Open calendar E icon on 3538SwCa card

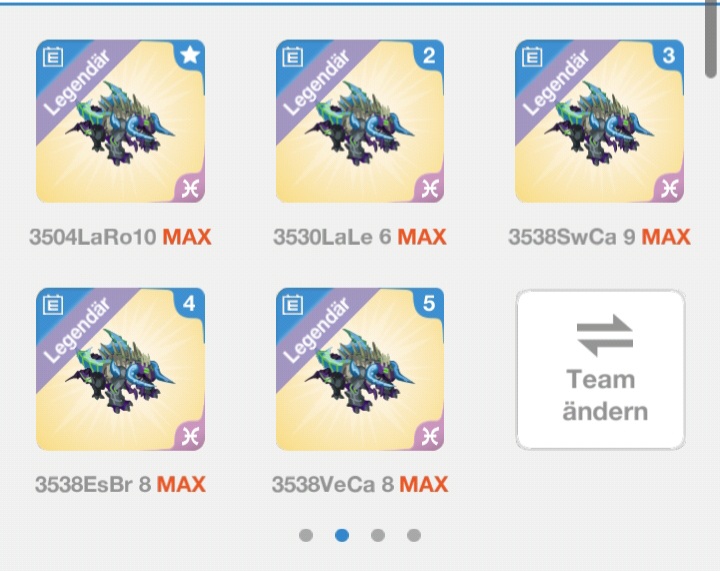[532, 57]
